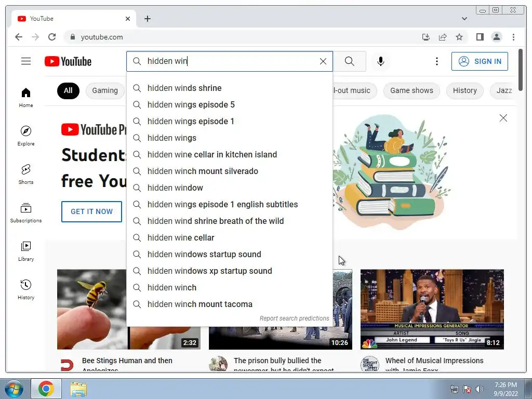The image size is (532, 399).
Task: Choose suggestion hidden wings episode 1
Action: pyautogui.click(x=230, y=121)
